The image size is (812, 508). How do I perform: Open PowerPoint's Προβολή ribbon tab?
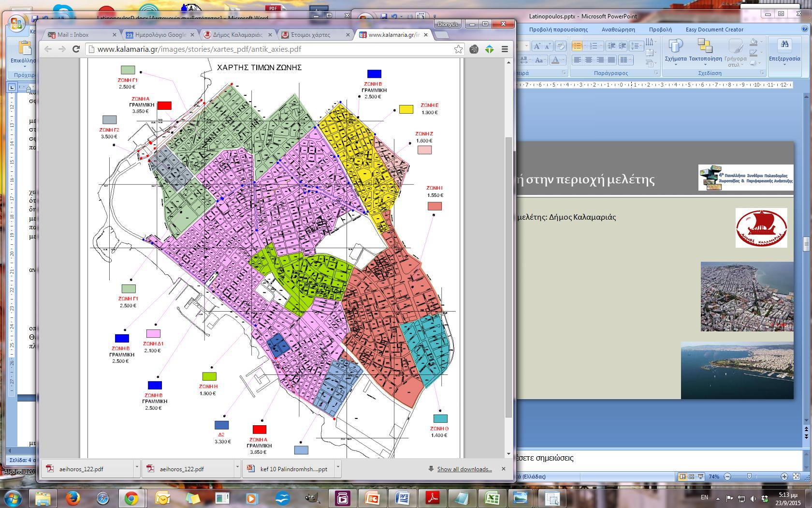tap(660, 30)
